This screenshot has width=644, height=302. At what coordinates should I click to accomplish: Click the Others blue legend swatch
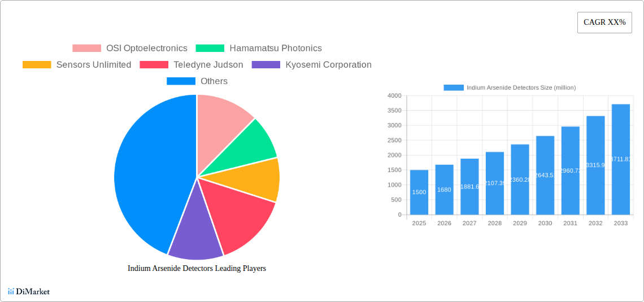(x=181, y=81)
